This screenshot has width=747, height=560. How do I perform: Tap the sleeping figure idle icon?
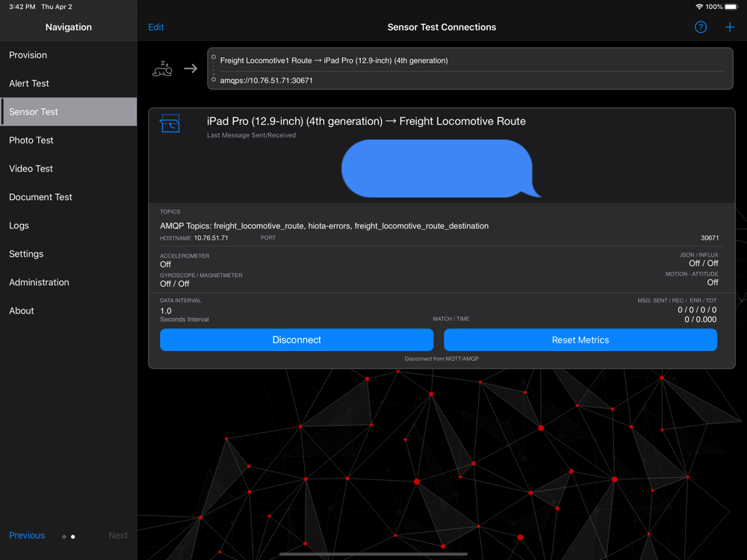pyautogui.click(x=162, y=69)
